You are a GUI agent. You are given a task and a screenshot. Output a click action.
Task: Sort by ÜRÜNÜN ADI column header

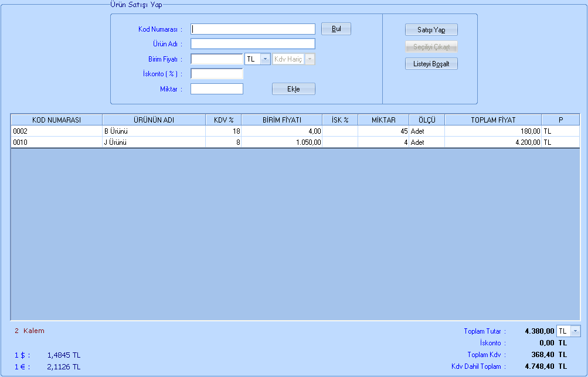pyautogui.click(x=154, y=120)
